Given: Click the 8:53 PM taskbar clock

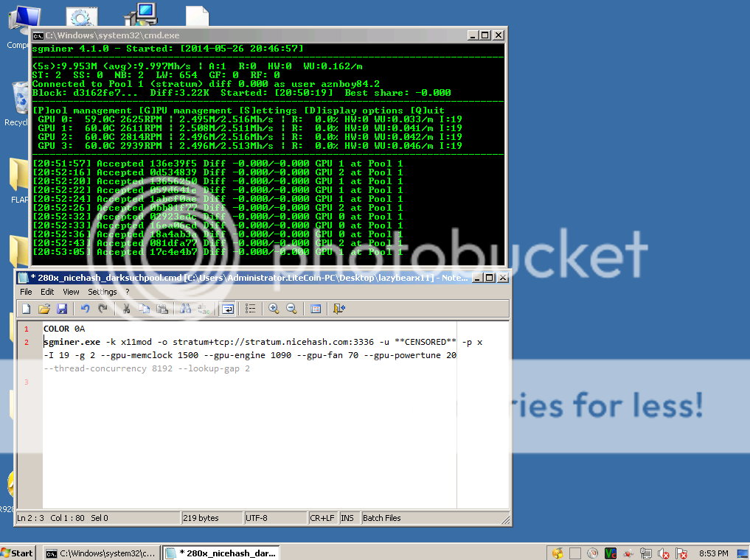Looking at the screenshot, I should coord(714,553).
